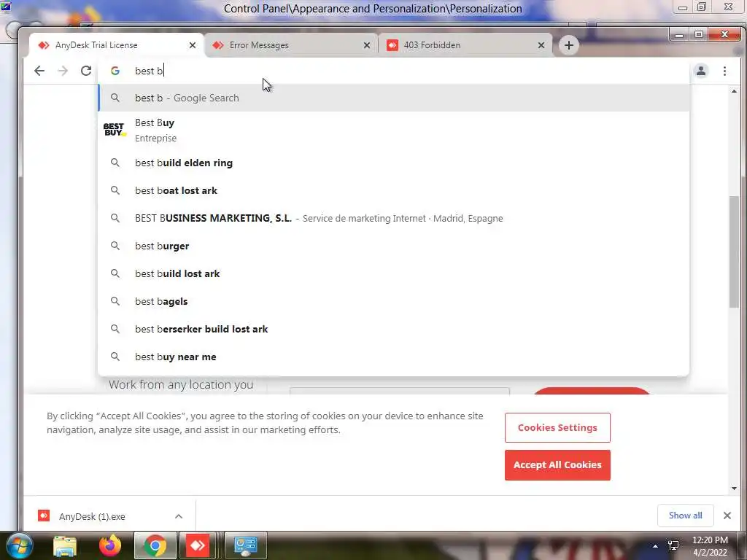Screen dimensions: 747x560
Task: Click the scroll down arrow of the page
Action: click(x=734, y=488)
